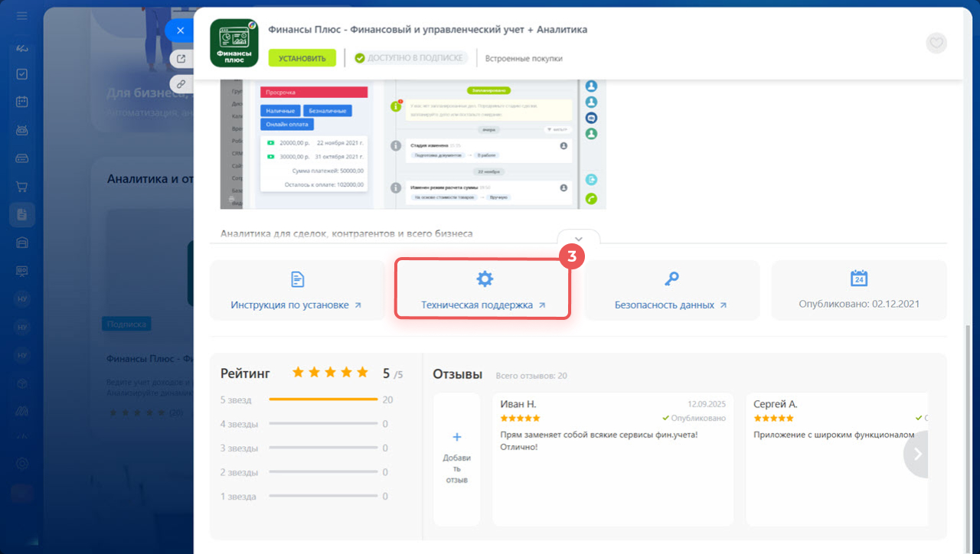
Task: Open the Tasks checkmark icon in sidebar
Action: 22,74
